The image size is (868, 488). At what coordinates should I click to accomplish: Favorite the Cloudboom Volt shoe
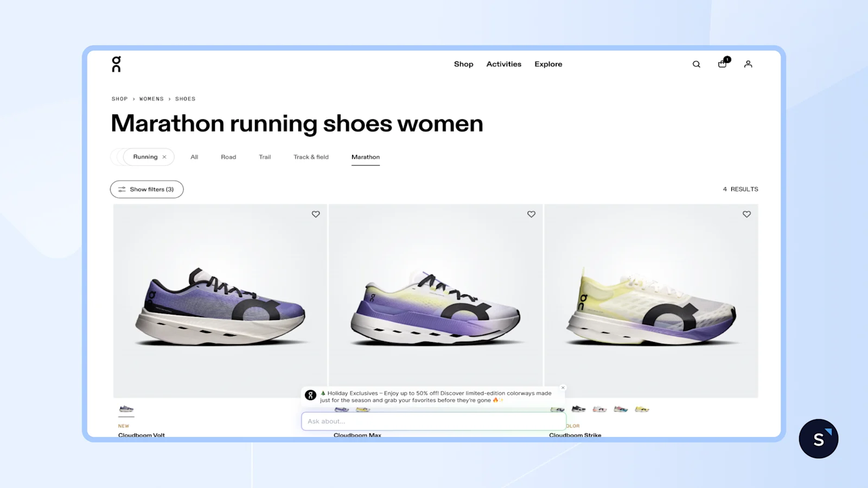pos(316,214)
